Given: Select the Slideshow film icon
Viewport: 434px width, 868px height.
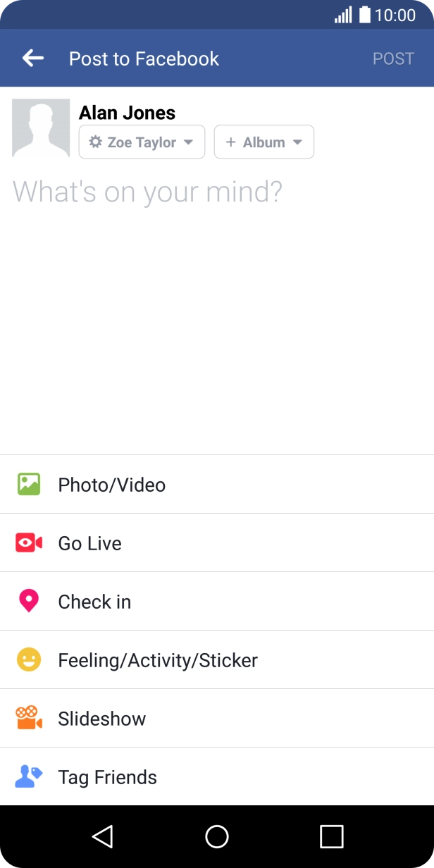Looking at the screenshot, I should [29, 718].
